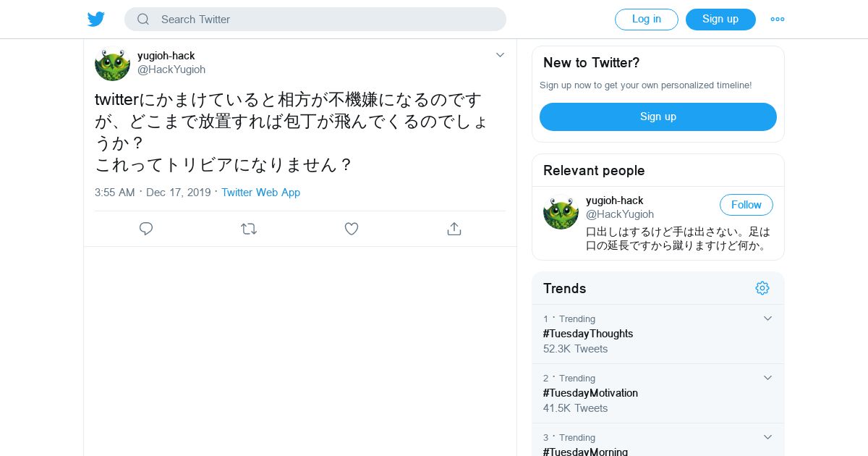Click Sign up in the header
This screenshot has height=456, width=868.
720,20
